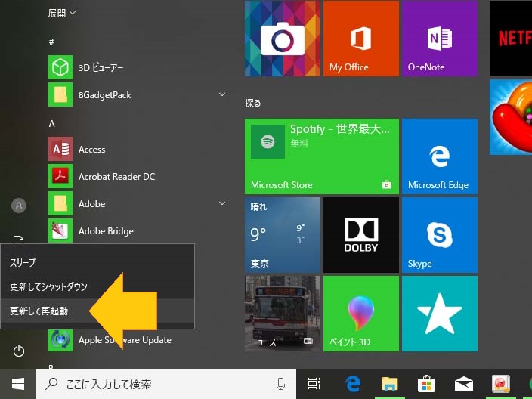Launch Access from its red icon
This screenshot has height=399, width=532.
tap(60, 149)
